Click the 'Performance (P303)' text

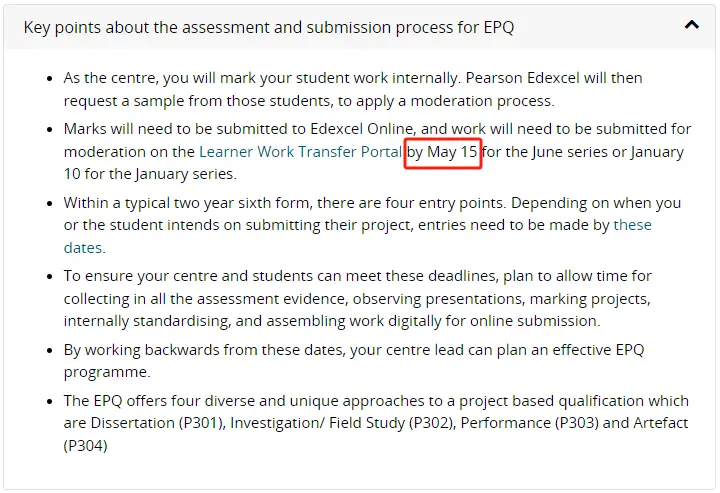tap(529, 423)
